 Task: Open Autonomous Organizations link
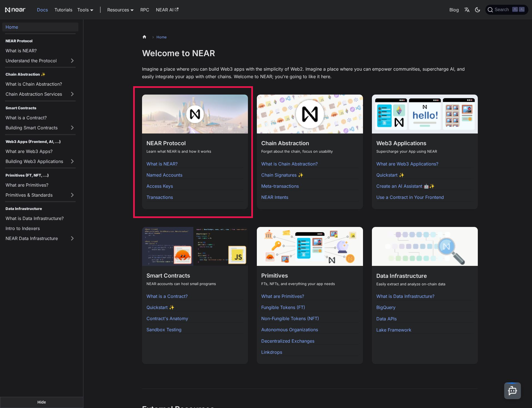click(x=289, y=330)
